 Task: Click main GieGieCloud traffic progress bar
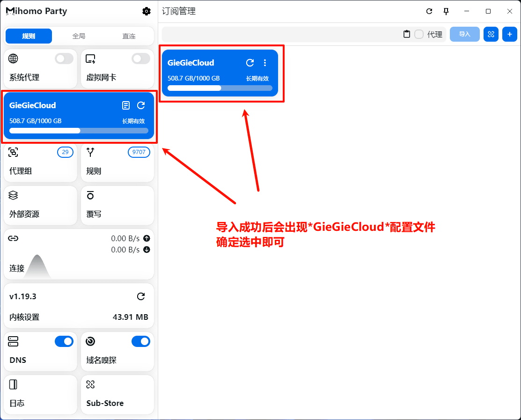click(x=220, y=88)
